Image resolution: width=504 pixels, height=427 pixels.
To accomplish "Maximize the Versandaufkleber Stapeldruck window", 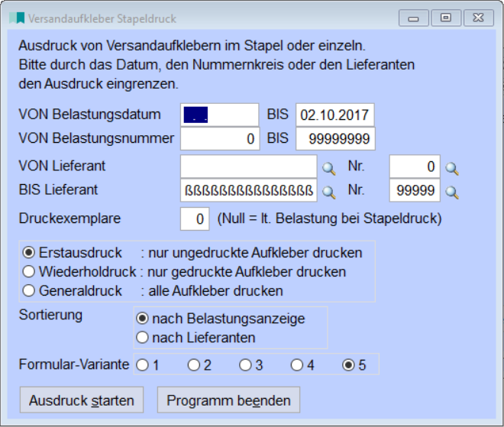I will [x=446, y=18].
